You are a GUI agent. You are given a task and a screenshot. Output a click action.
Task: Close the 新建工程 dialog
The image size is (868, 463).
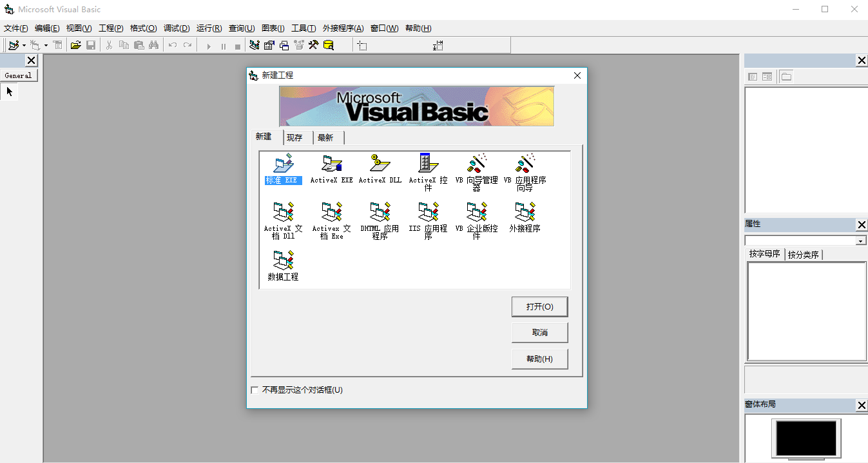(x=577, y=75)
